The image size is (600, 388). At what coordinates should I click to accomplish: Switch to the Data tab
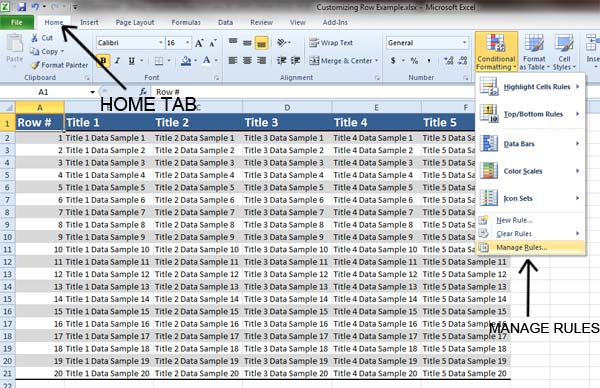(225, 22)
